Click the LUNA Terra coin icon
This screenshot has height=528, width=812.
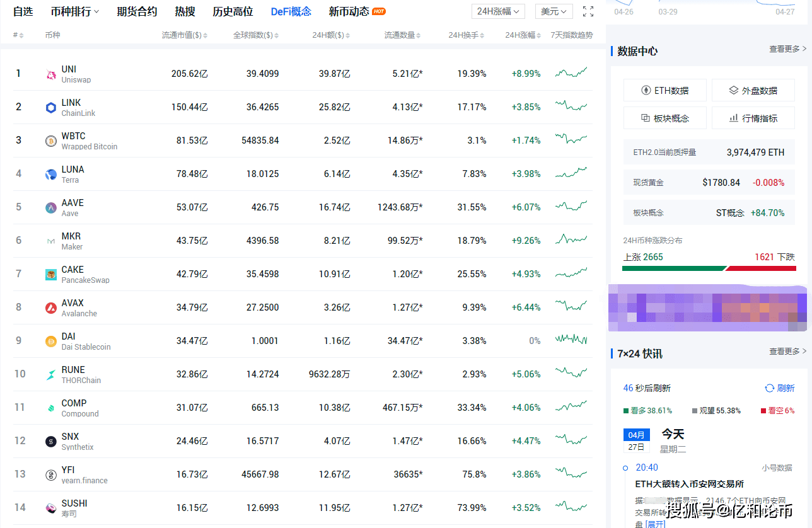pos(51,175)
